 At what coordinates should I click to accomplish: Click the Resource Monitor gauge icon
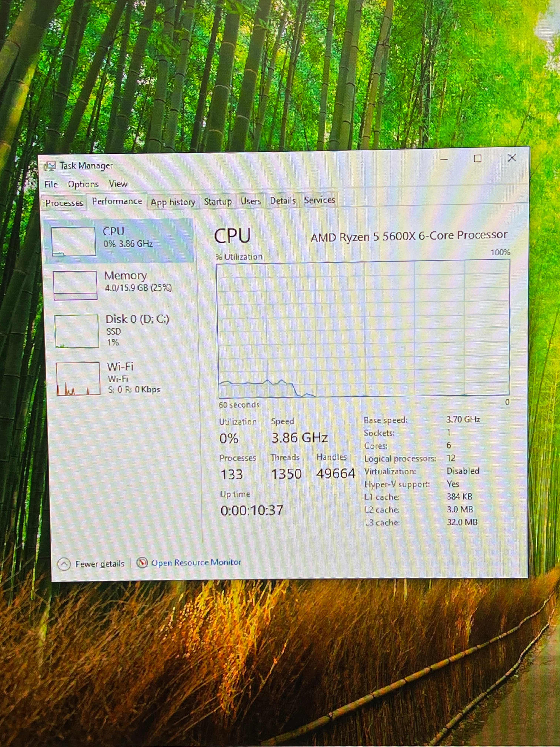tap(142, 563)
